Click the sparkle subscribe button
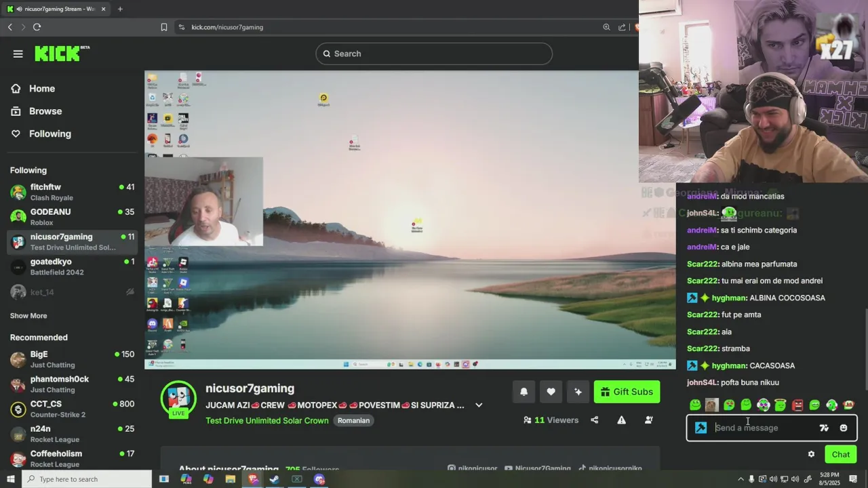 (x=578, y=392)
